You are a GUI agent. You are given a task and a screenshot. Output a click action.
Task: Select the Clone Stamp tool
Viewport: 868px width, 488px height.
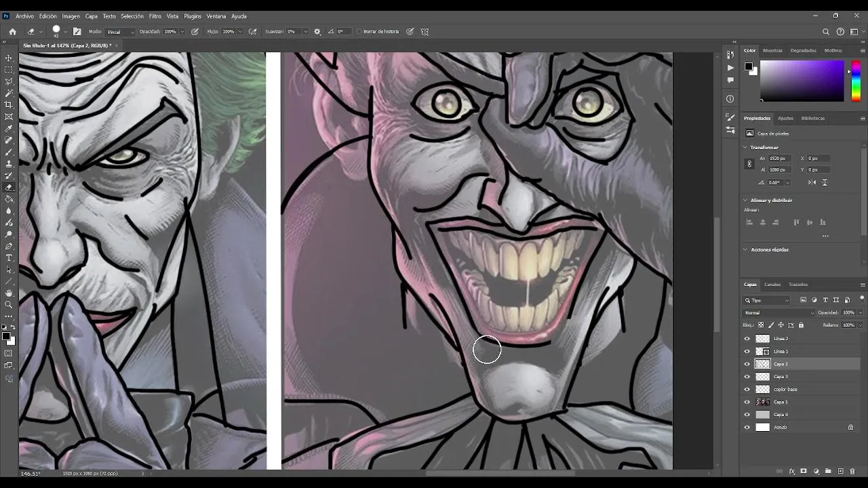tap(9, 163)
